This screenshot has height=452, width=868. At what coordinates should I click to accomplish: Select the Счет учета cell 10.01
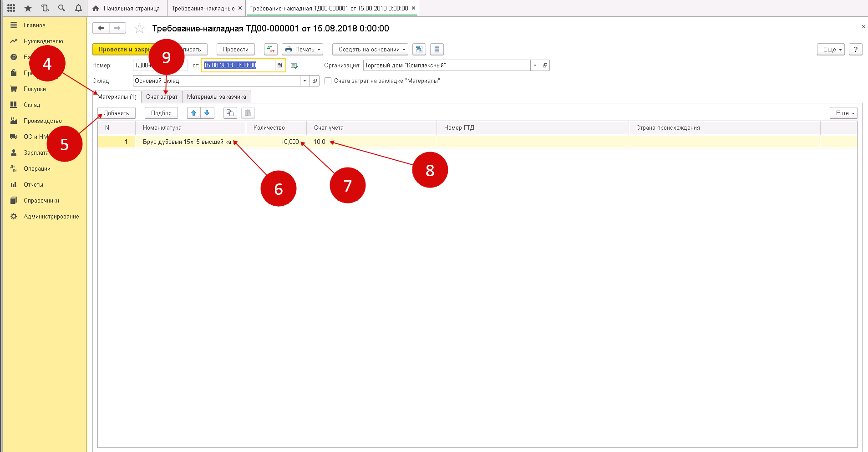[x=371, y=142]
